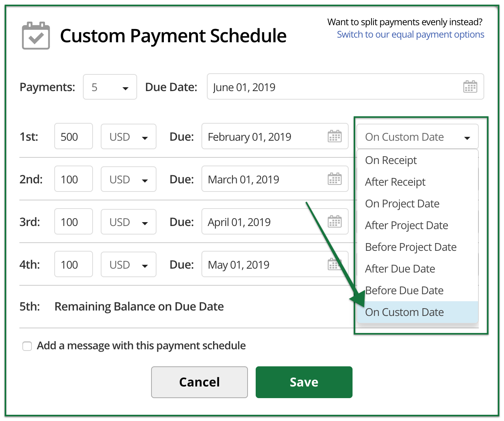Click the Cancel button
The width and height of the screenshot is (504, 421).
(199, 382)
